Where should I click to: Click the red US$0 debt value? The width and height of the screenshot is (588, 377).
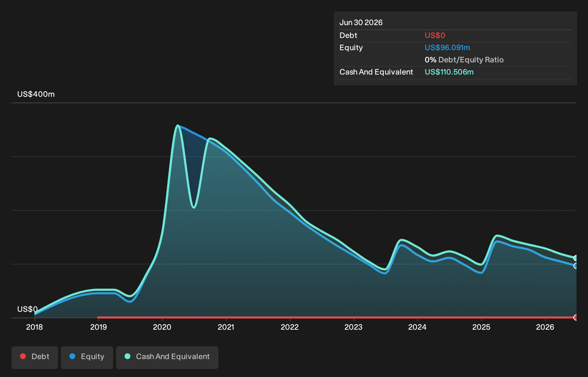click(x=435, y=35)
